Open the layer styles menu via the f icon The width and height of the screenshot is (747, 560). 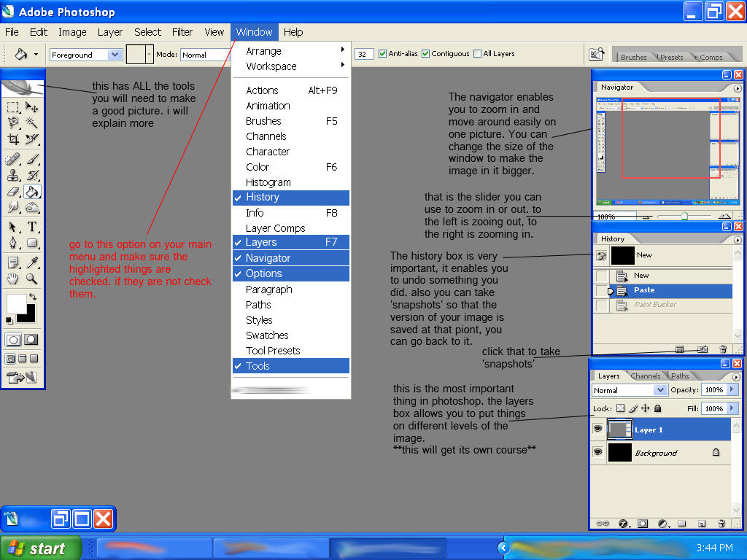623,524
